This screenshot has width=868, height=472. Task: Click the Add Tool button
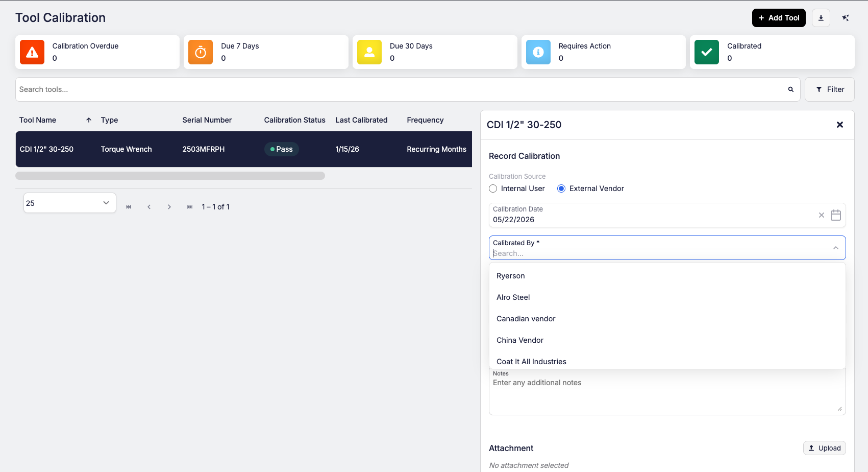(779, 18)
